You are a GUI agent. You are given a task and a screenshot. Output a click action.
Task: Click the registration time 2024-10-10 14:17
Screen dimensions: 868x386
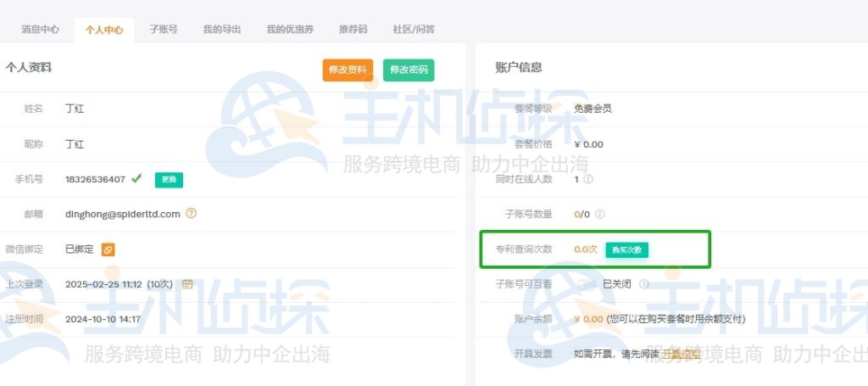coord(103,319)
